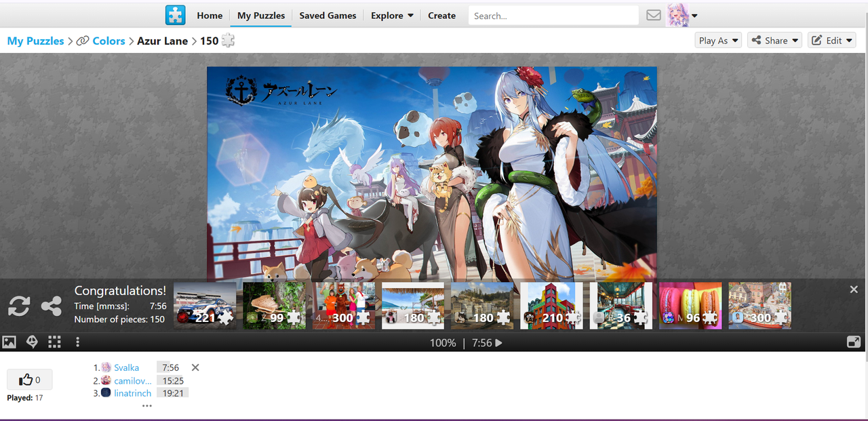Restart puzzle with the refresh arrows icon
Image resolution: width=868 pixels, height=421 pixels.
[x=19, y=306]
